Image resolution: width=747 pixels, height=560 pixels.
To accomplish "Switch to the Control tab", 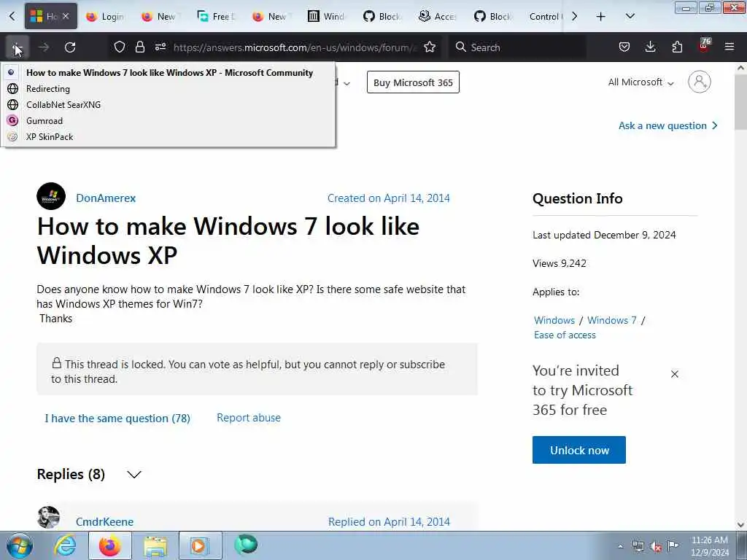I will point(546,17).
